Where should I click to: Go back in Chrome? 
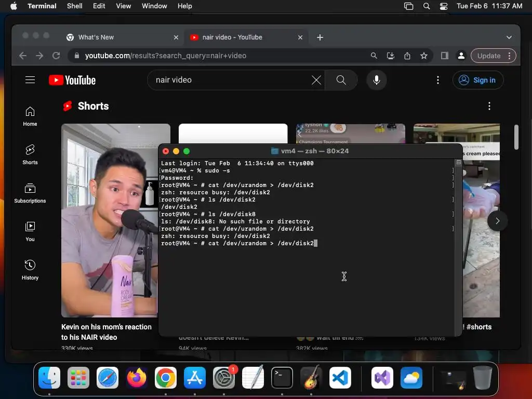[x=23, y=56]
